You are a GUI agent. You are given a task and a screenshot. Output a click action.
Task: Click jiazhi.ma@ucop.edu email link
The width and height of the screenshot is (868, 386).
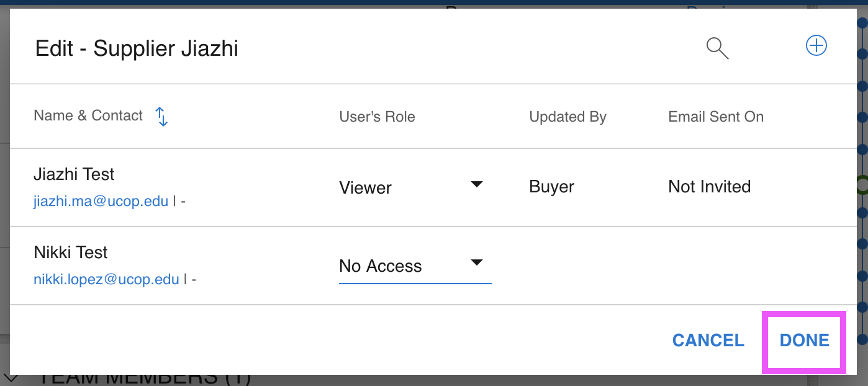[101, 201]
